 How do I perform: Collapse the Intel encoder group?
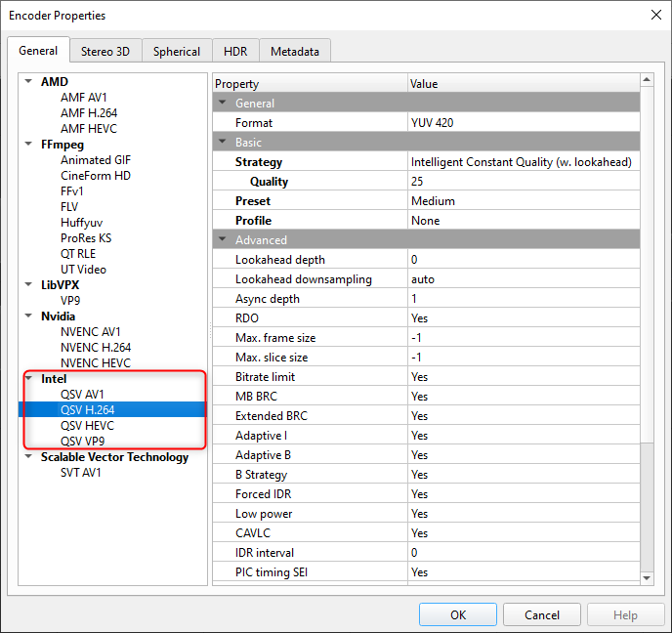coord(29,379)
